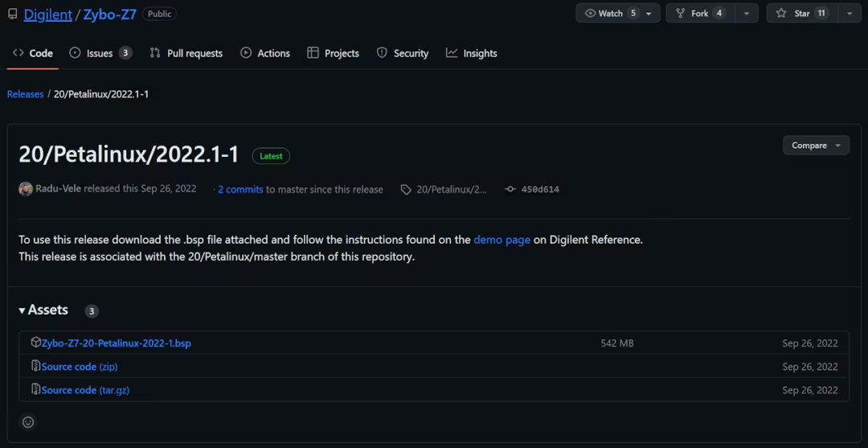Expand the Star lists dropdown arrow

850,14
